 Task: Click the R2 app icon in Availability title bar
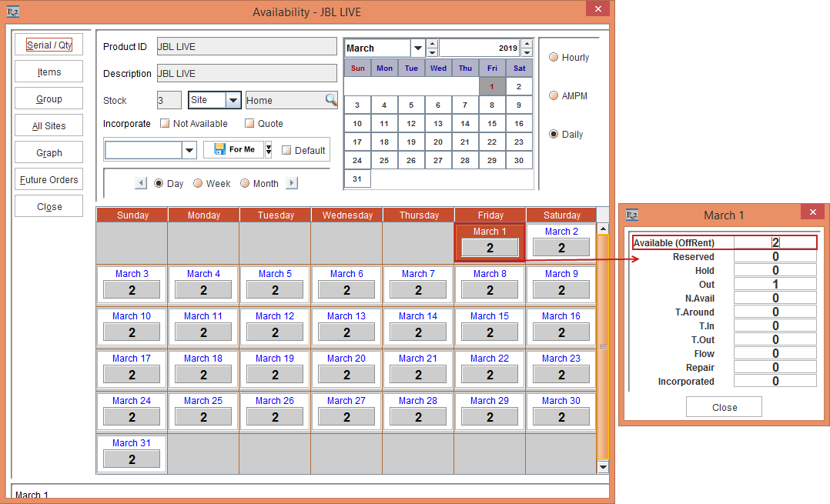click(12, 12)
